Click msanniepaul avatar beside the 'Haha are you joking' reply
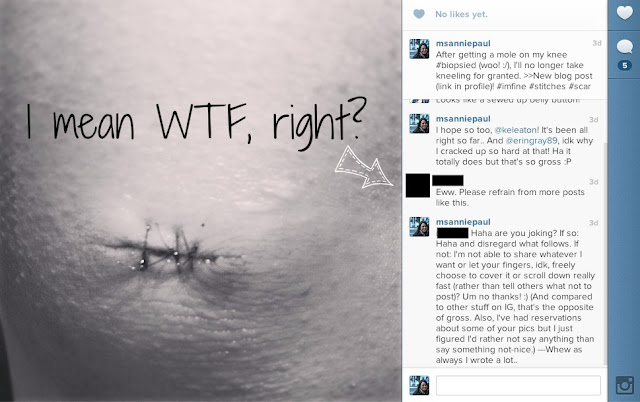Image resolution: width=640 pixels, height=402 pixels. [x=419, y=227]
